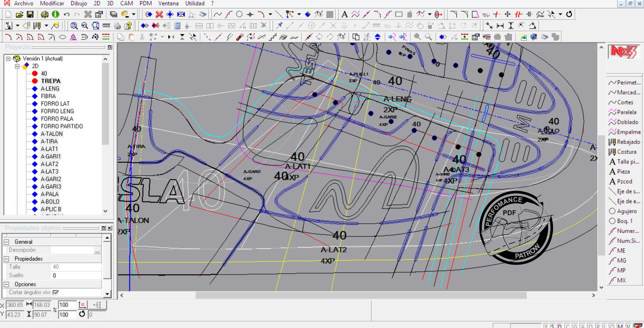The width and height of the screenshot is (644, 328).
Task: Open the Utilidad menu
Action: [195, 3]
